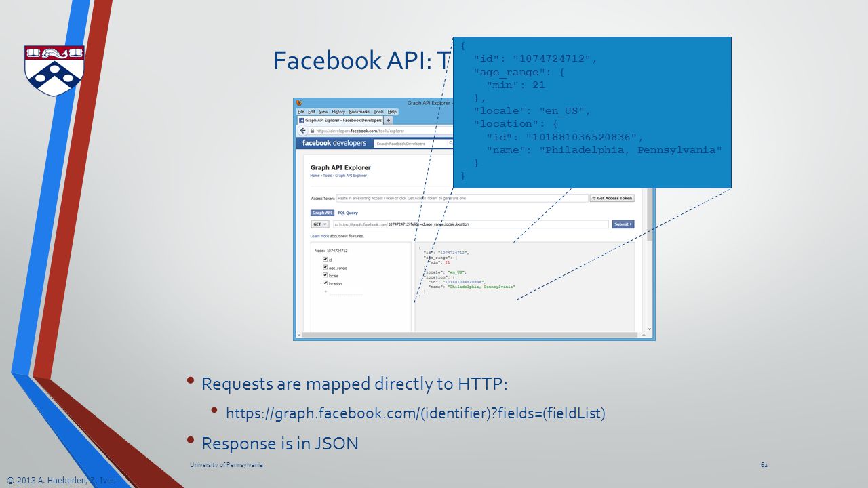Screen dimensions: 868x488
Task: Click the Learn more link
Action: click(x=319, y=236)
